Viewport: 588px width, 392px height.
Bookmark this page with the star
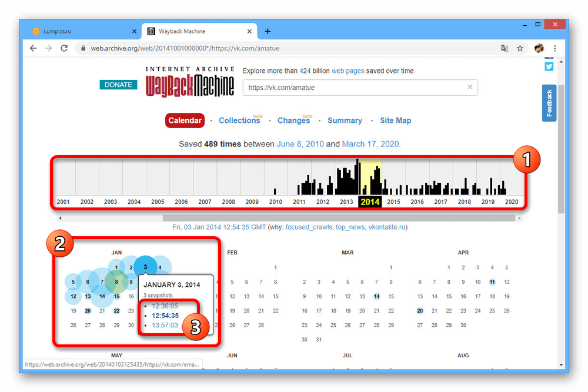(520, 48)
